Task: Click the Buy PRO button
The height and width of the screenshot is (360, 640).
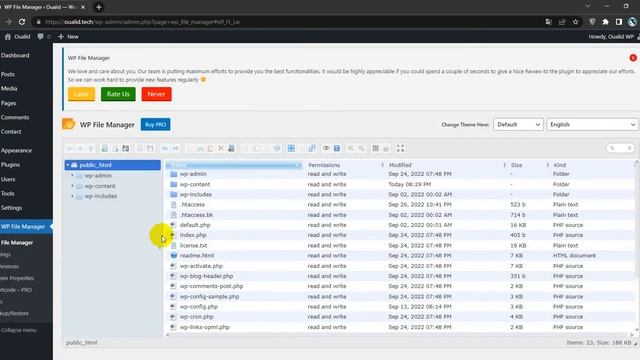Action: coord(156,124)
